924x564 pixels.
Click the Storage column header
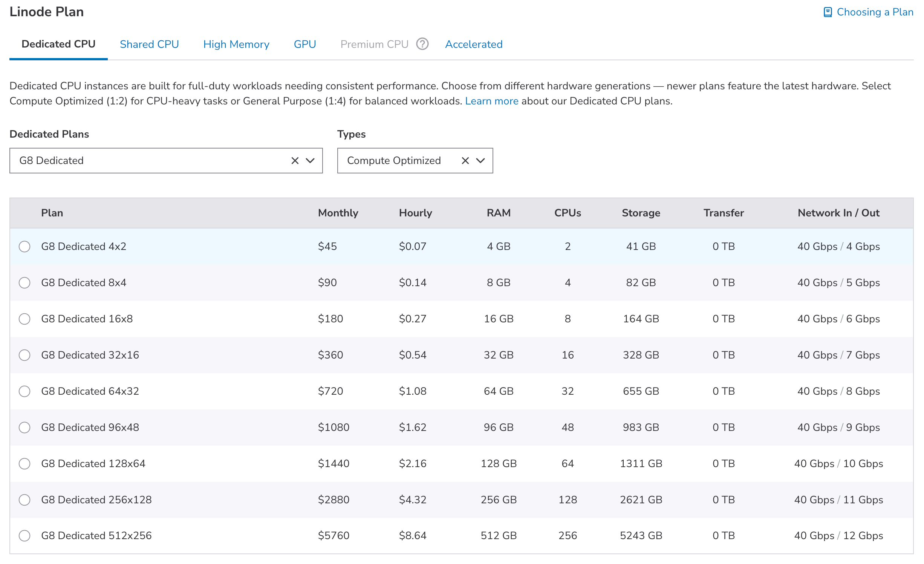pyautogui.click(x=641, y=213)
